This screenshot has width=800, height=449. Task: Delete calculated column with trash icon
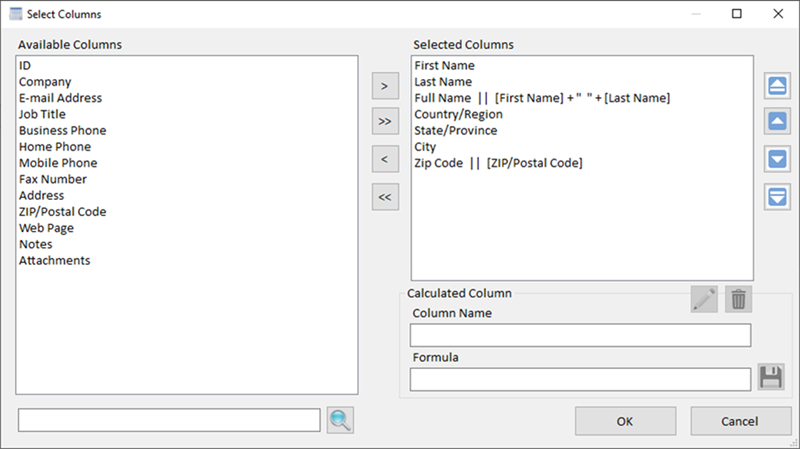pyautogui.click(x=738, y=299)
